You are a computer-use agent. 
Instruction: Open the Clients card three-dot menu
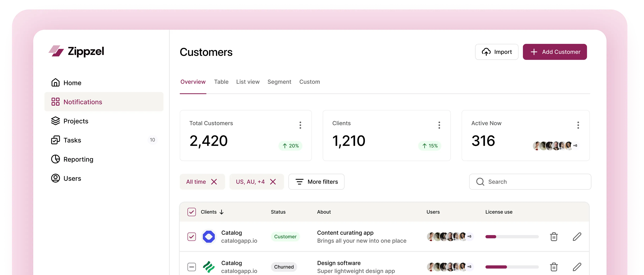pyautogui.click(x=439, y=125)
